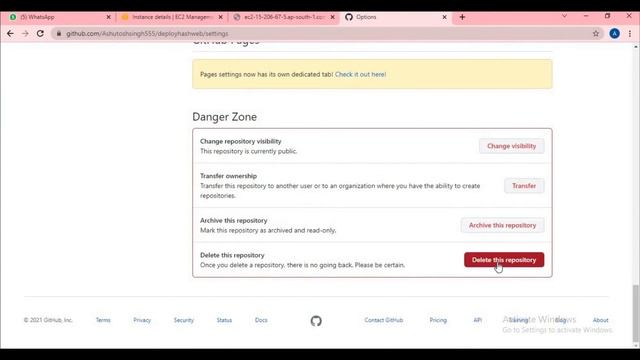Click the browser back arrow
640x360 pixels.
pyautogui.click(x=10, y=33)
